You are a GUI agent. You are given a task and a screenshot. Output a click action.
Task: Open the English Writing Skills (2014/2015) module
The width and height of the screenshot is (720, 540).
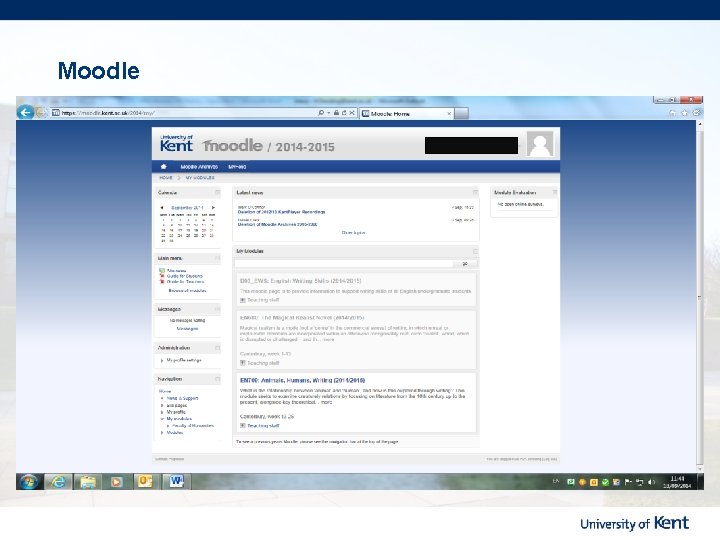tap(300, 281)
